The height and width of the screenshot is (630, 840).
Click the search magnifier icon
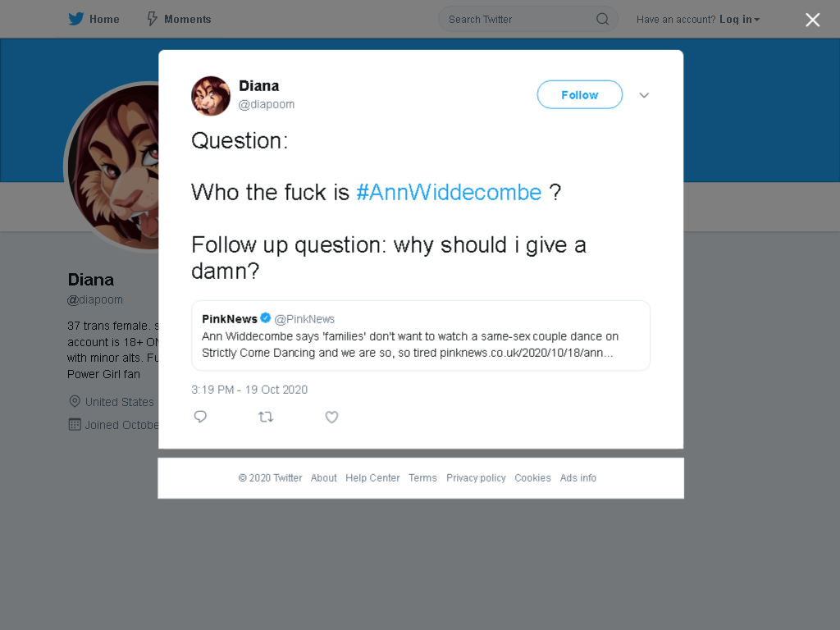602,20
